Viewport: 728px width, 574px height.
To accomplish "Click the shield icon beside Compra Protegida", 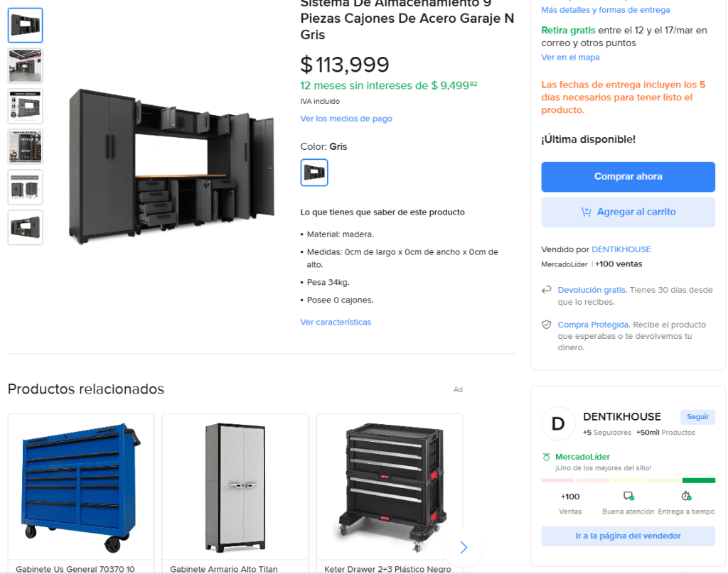I will coord(547,325).
